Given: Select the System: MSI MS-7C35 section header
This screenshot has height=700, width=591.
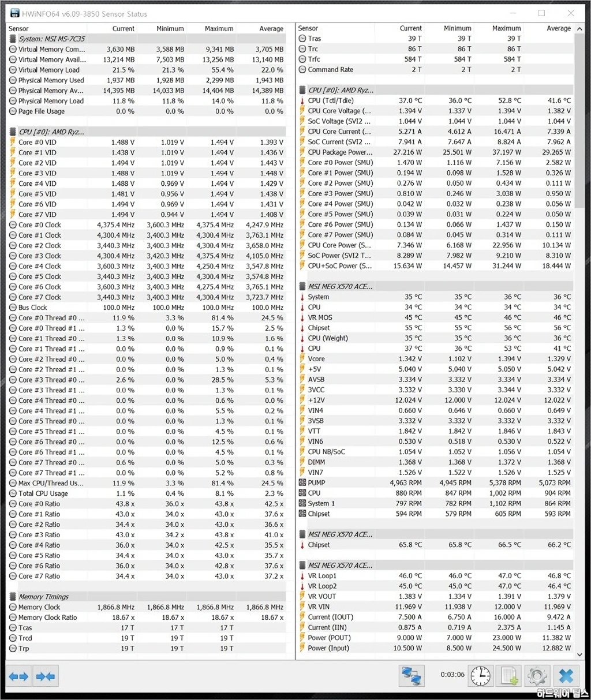Looking at the screenshot, I should (x=147, y=39).
